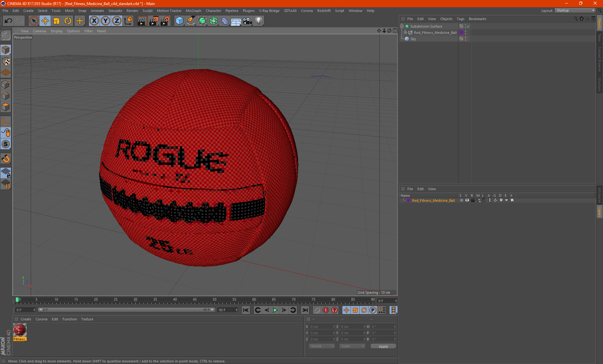Open the Layers side tab
Image resolution: width=603 pixels, height=364 pixels.
600,212
